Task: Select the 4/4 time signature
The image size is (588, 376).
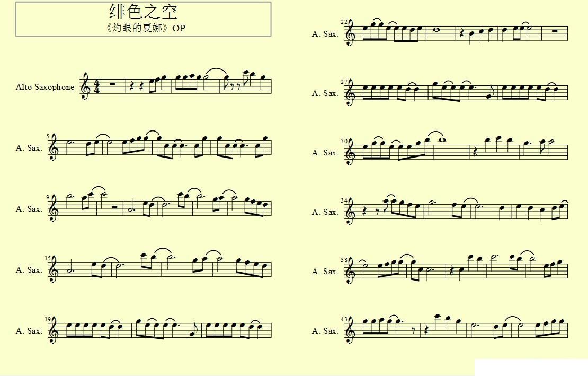Action: coord(97,86)
